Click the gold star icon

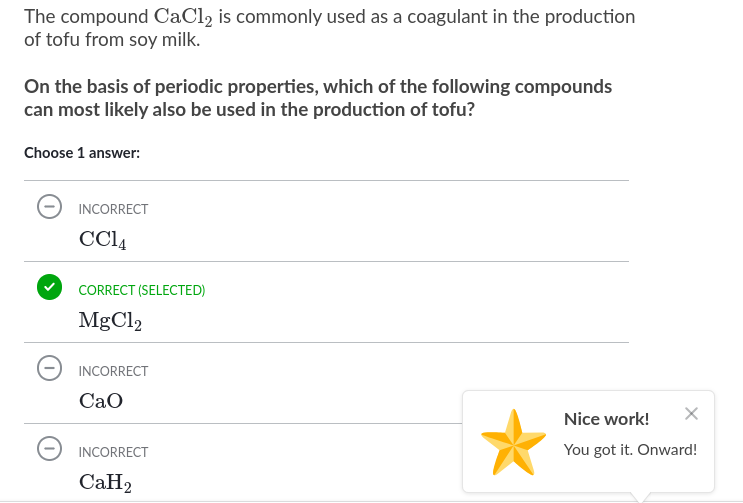[513, 441]
